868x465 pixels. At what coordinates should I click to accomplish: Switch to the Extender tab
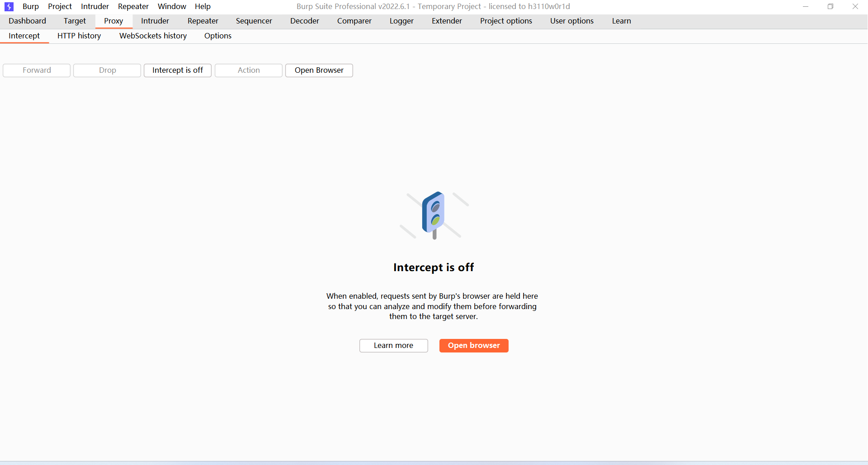point(447,21)
